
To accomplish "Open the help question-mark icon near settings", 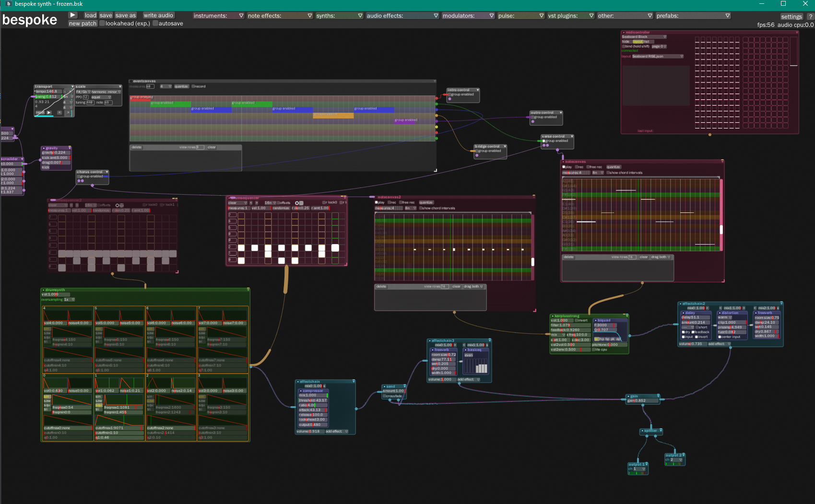I will pyautogui.click(x=811, y=16).
